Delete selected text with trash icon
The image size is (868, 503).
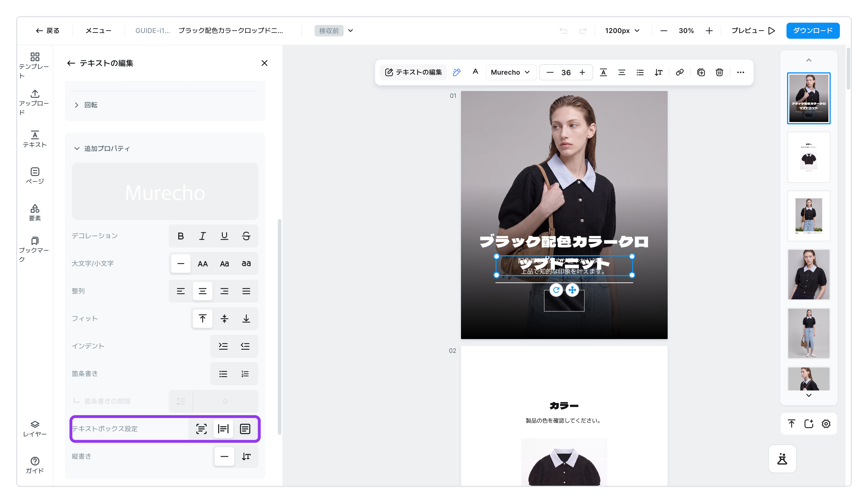(719, 72)
